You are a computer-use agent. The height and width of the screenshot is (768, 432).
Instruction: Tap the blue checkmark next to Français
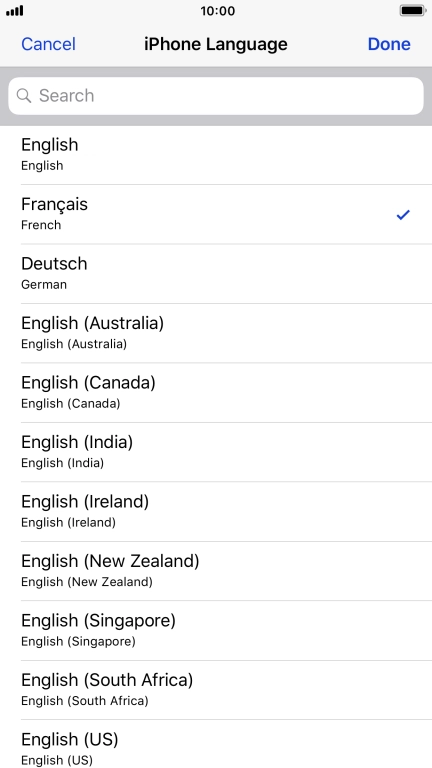point(403,215)
